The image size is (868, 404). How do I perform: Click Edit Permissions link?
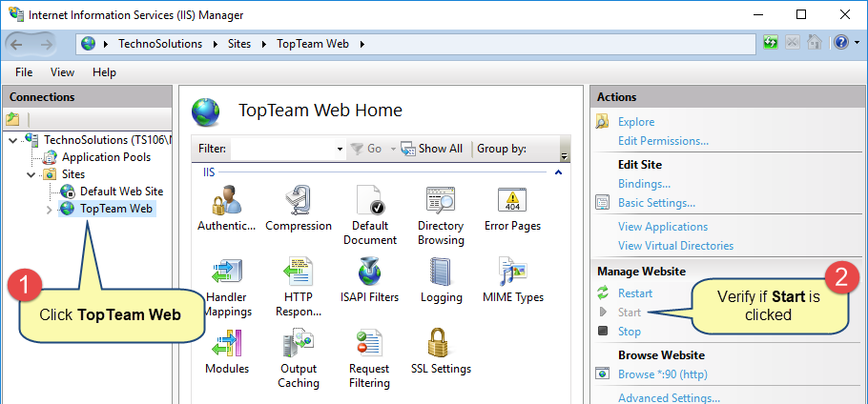point(663,141)
